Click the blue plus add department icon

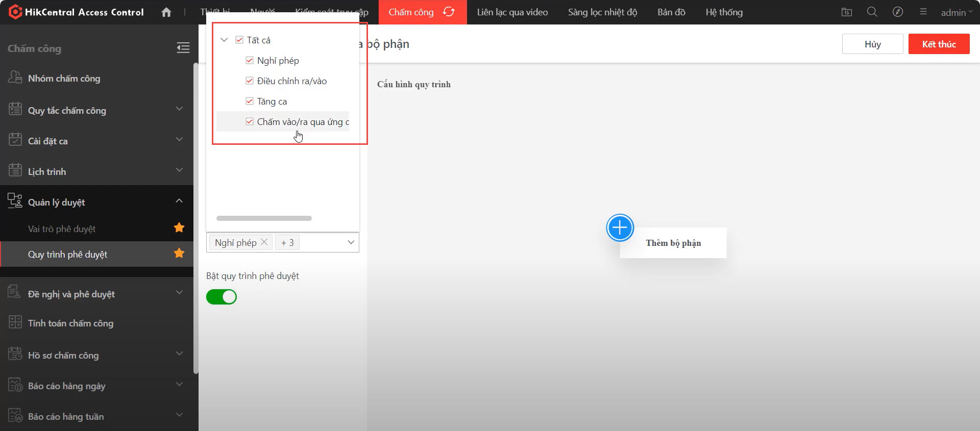click(620, 227)
